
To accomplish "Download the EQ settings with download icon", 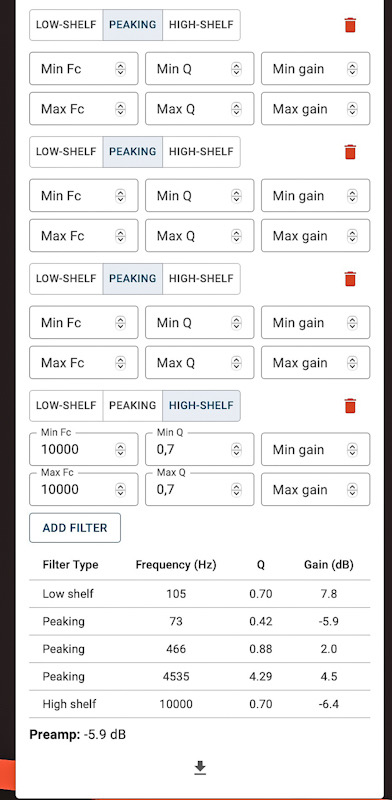I will (x=200, y=768).
